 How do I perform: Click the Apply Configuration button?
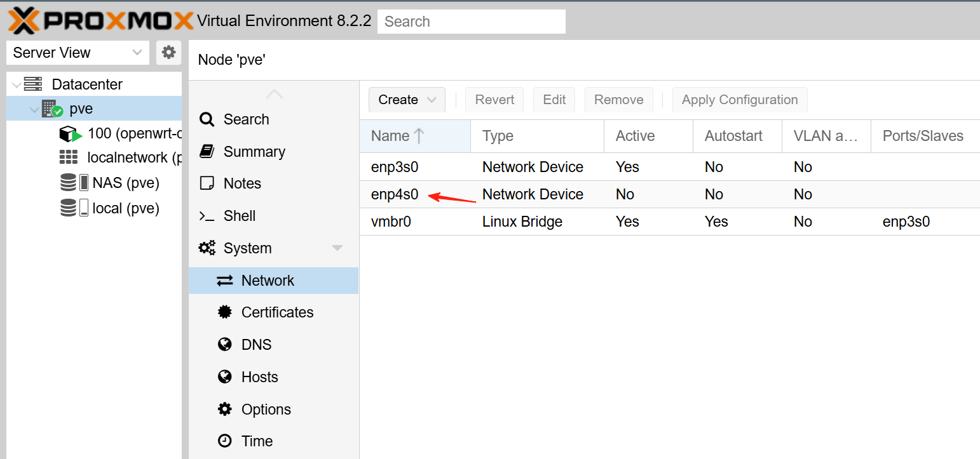739,100
